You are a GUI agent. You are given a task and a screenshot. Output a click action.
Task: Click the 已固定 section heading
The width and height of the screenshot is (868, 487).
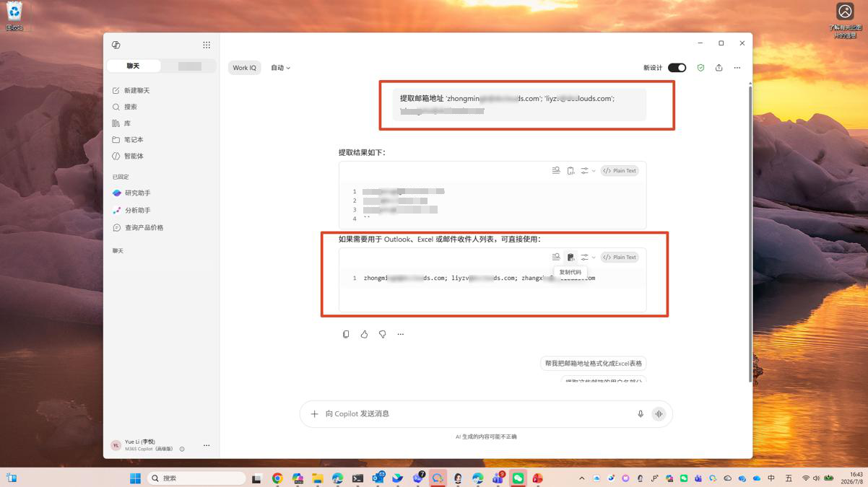[x=121, y=177]
